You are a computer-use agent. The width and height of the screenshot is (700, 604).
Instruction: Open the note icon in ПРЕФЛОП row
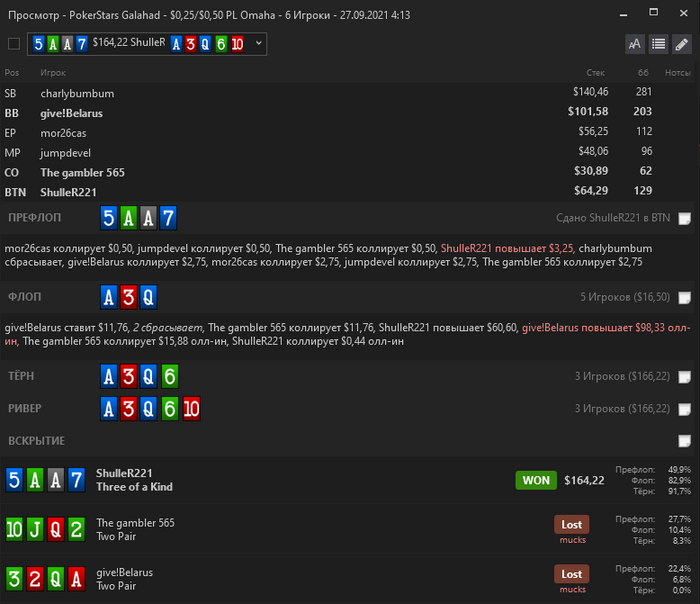pos(684,218)
